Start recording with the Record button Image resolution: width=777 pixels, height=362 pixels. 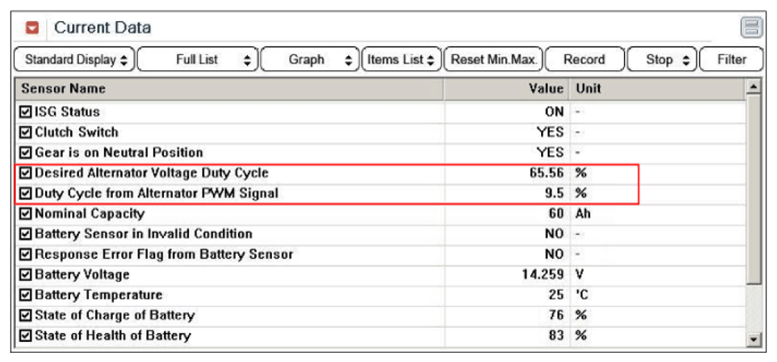[x=585, y=60]
